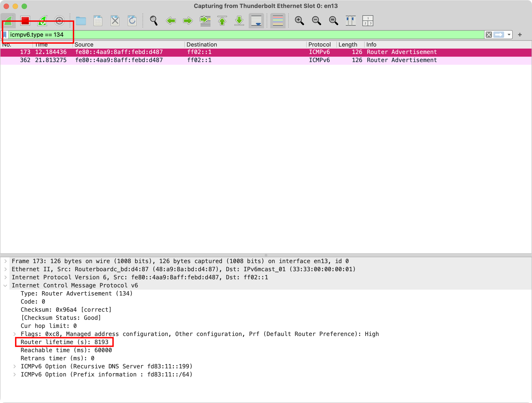
Task: Select Cur hop limit: 0 field
Action: pyautogui.click(x=49, y=326)
